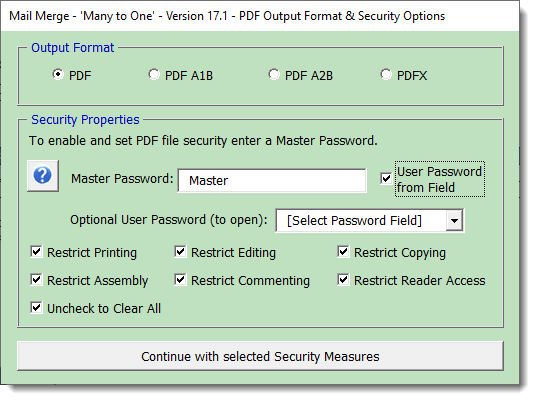Expand the password field dropdown arrow
Screen dimensions: 535x400
pos(454,220)
